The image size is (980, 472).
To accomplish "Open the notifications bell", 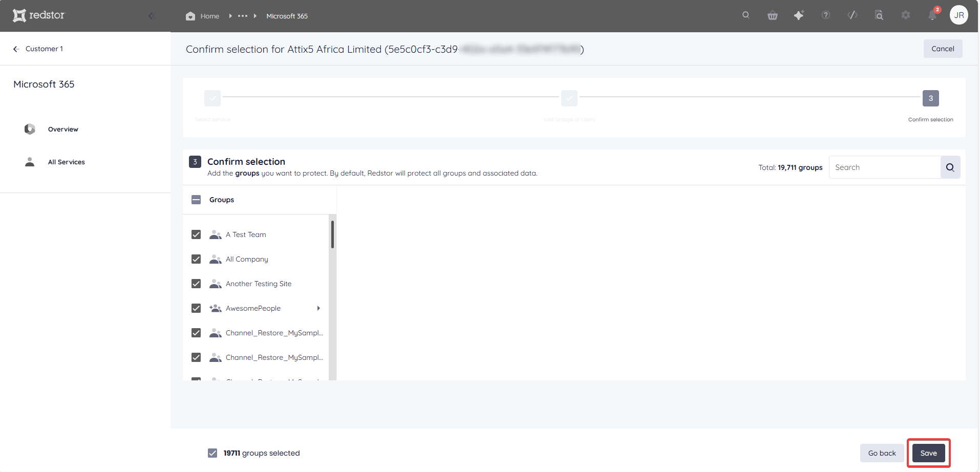I will 933,15.
